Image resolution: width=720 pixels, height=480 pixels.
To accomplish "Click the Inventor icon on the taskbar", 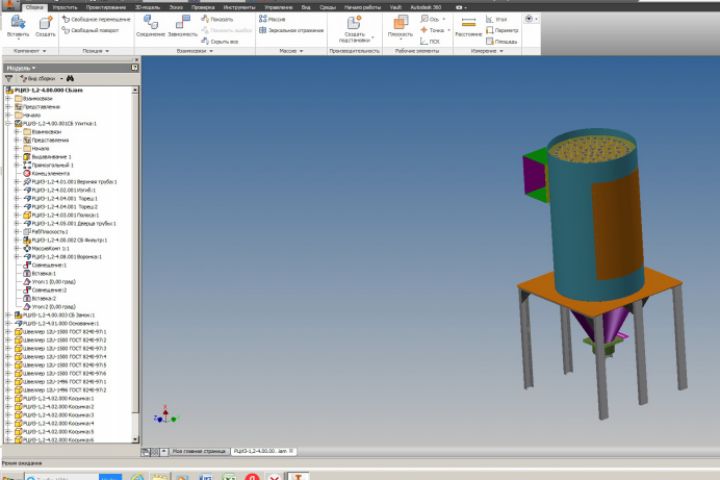I will (x=298, y=477).
